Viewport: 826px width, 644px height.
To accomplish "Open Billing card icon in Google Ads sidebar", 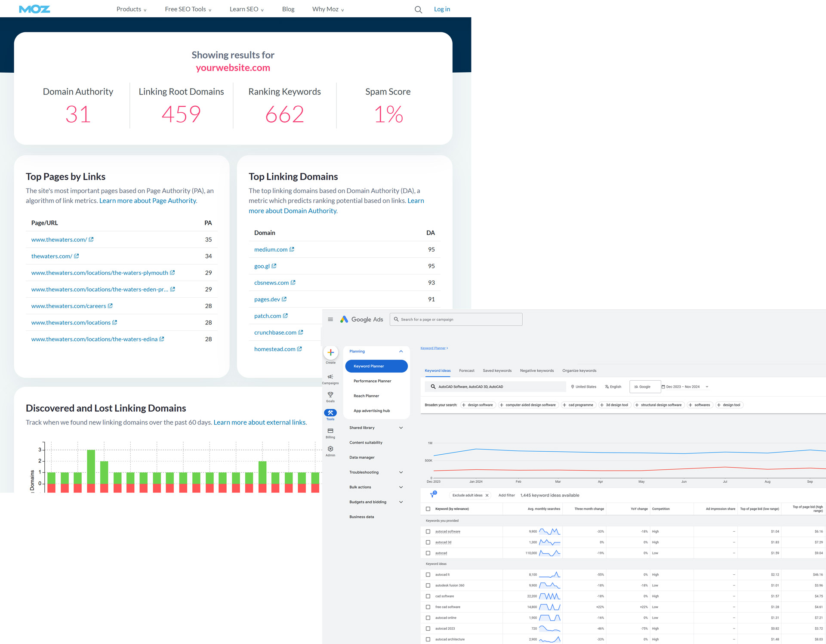I will (330, 431).
